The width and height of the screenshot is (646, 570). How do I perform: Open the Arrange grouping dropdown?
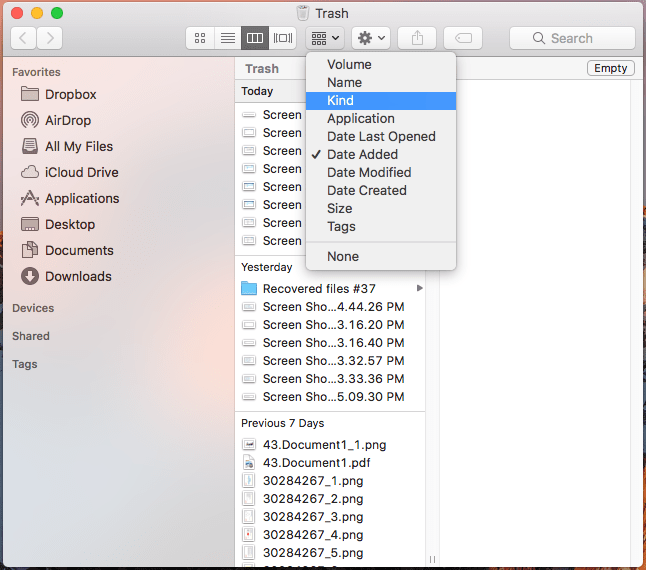click(x=325, y=38)
